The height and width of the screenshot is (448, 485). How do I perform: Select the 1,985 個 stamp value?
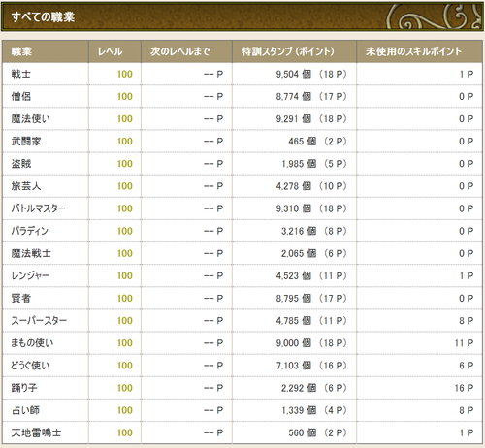coord(299,164)
